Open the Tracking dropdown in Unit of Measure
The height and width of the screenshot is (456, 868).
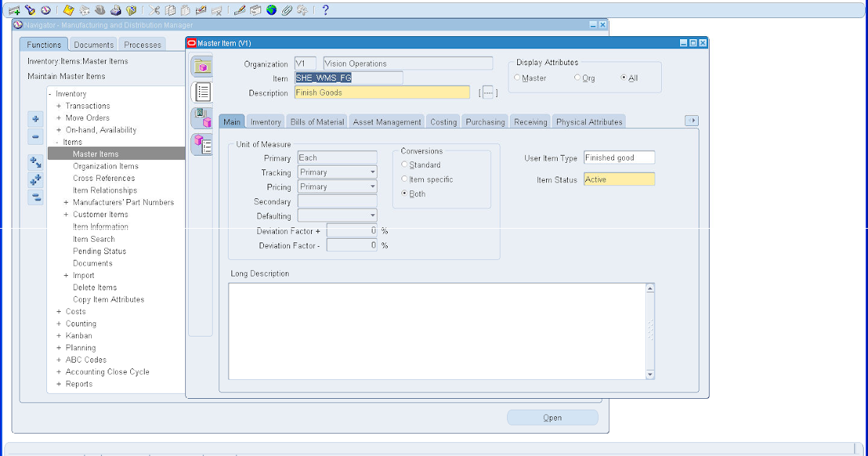(x=374, y=172)
